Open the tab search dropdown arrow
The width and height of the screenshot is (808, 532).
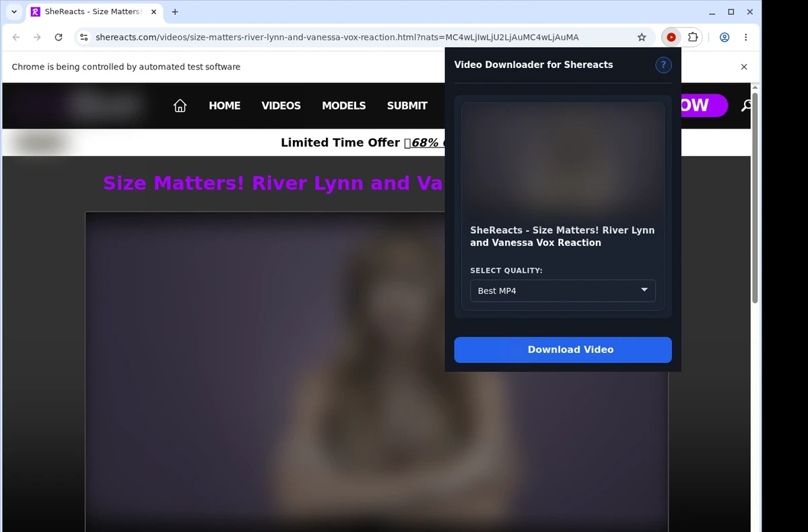(x=14, y=11)
